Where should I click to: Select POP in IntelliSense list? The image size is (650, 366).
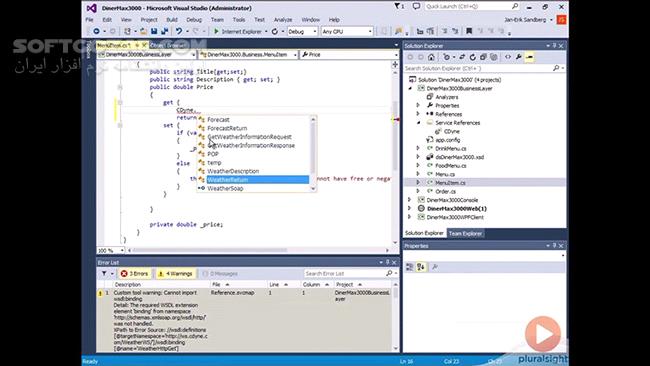pos(253,154)
